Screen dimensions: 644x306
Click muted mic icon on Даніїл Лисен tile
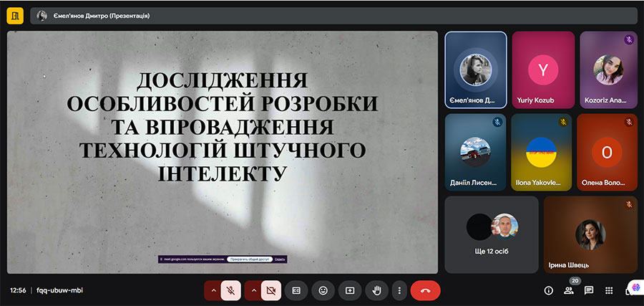pos(497,122)
